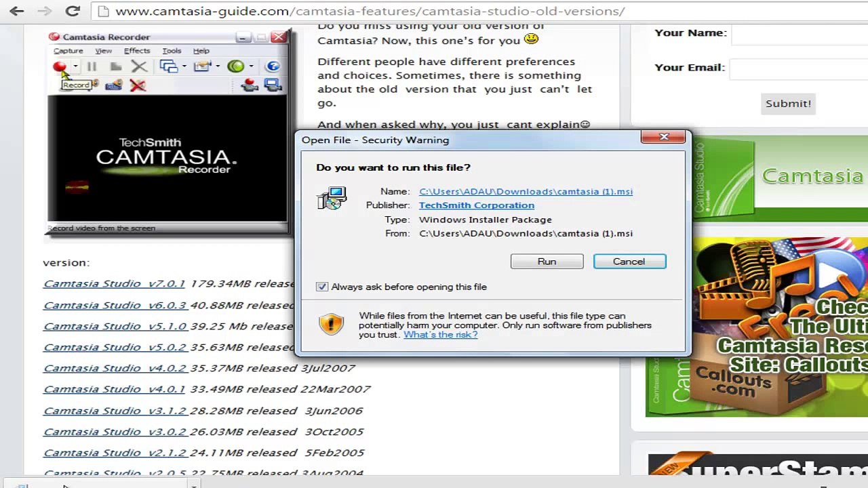868x488 pixels.
Task: Open the green Camtasia banner ad
Action: point(780,178)
